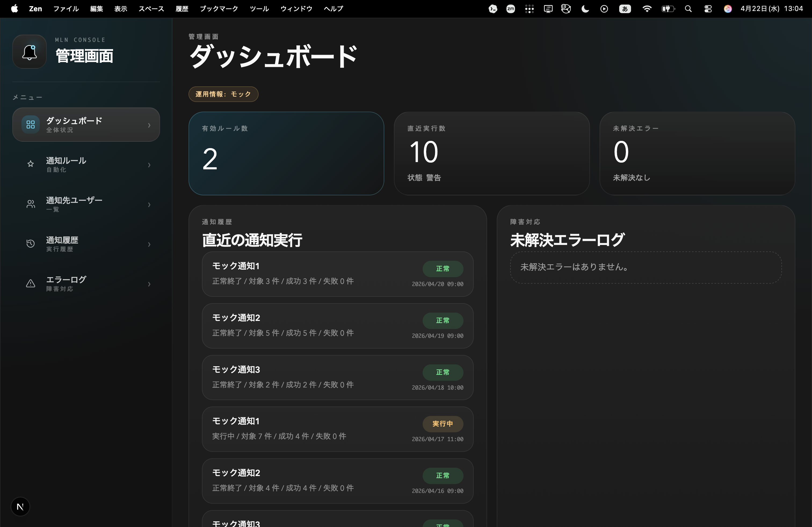Toggle dark mode via the moon icon
812x527 pixels.
point(585,9)
